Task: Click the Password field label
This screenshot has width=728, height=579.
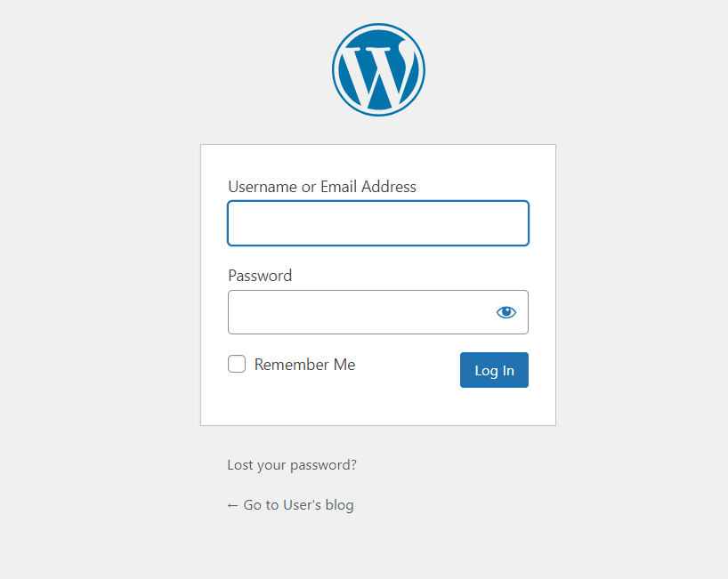Action: pos(260,276)
